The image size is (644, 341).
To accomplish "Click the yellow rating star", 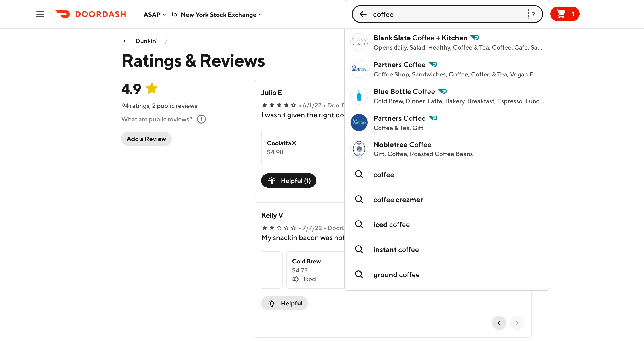I will click(152, 88).
